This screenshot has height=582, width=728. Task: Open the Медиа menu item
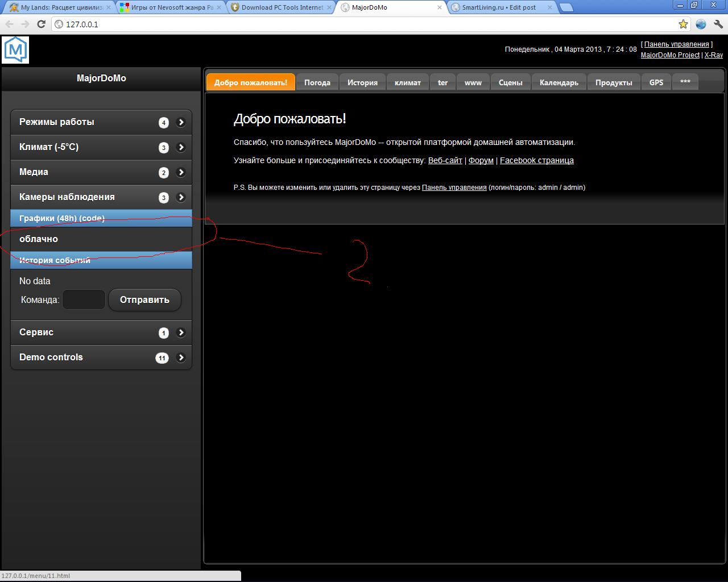point(101,172)
